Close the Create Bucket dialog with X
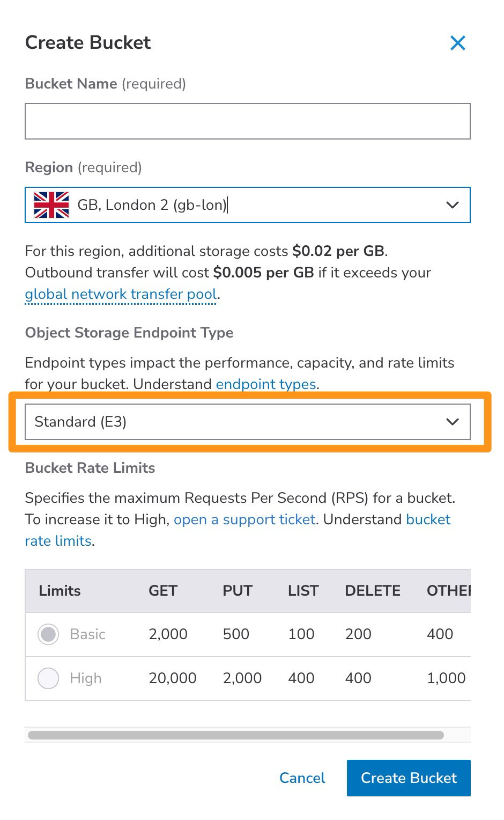 tap(457, 43)
